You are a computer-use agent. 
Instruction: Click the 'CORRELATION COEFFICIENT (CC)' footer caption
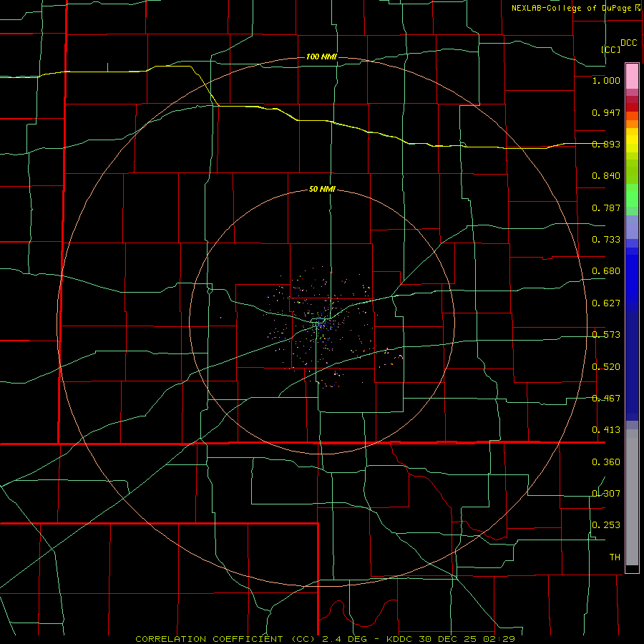pos(225,639)
